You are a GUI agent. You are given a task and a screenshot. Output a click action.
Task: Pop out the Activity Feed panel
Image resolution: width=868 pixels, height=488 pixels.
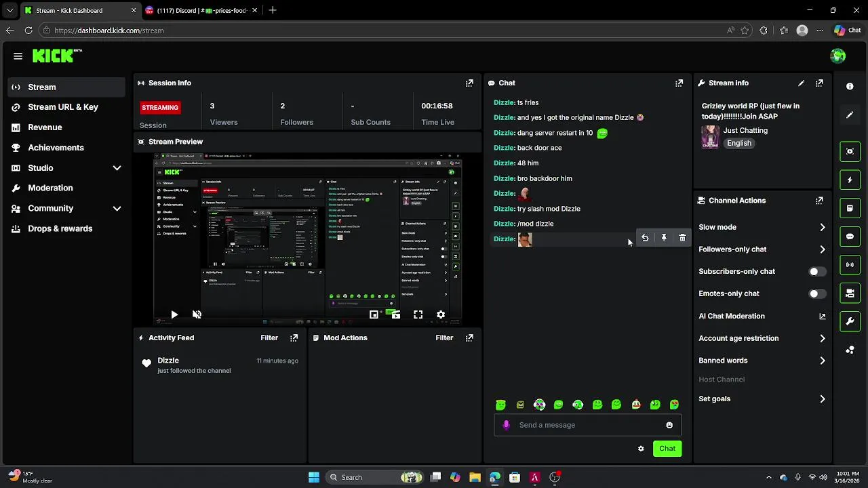294,338
